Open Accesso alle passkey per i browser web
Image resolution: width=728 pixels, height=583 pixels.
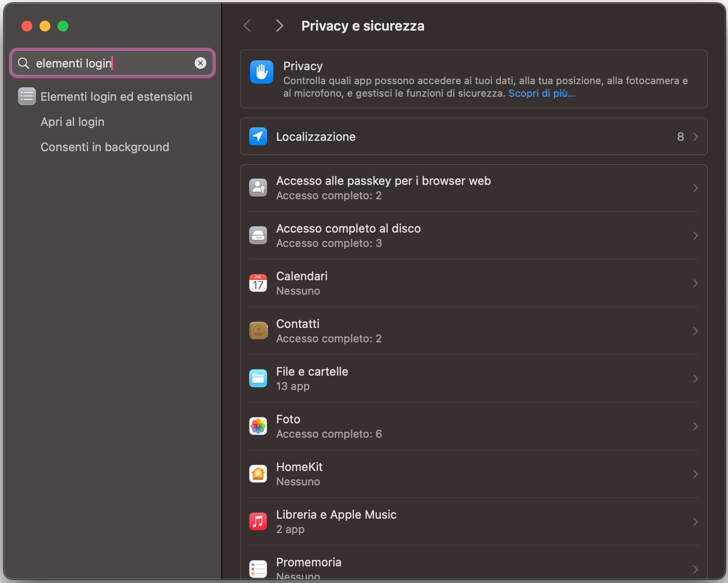[473, 188]
